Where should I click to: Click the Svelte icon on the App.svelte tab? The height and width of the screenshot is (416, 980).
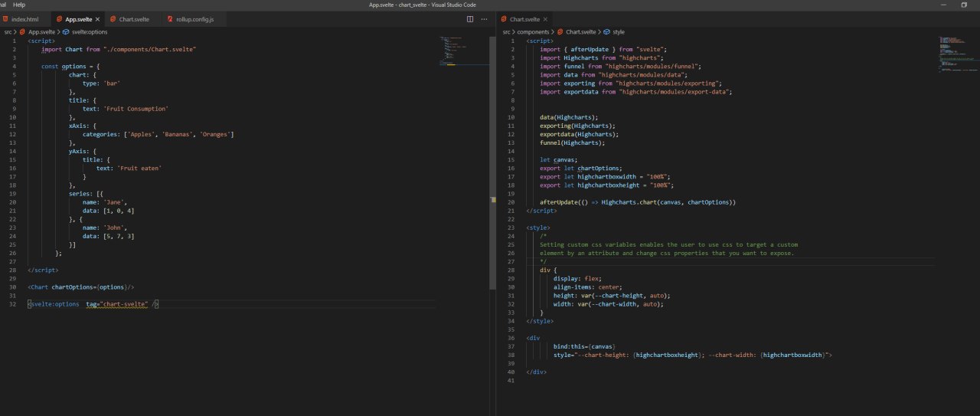click(x=59, y=18)
